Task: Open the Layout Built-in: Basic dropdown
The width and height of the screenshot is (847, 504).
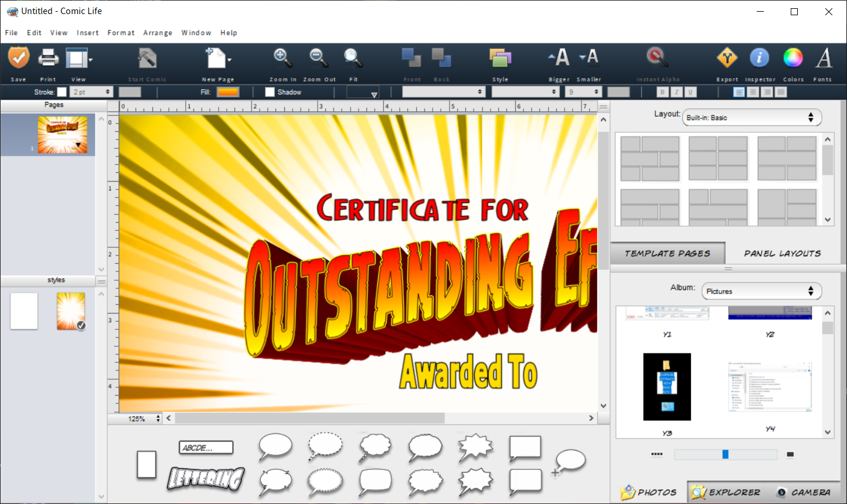Action: coord(753,117)
